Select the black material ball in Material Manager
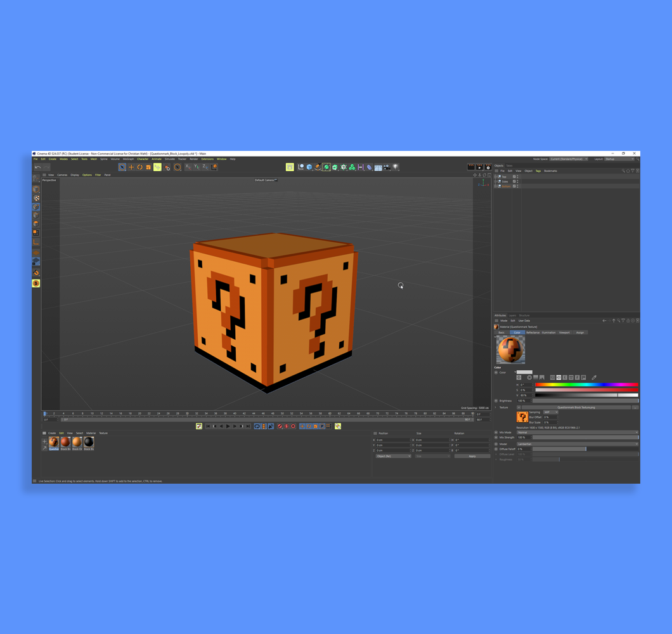This screenshot has height=634, width=672. click(x=89, y=442)
